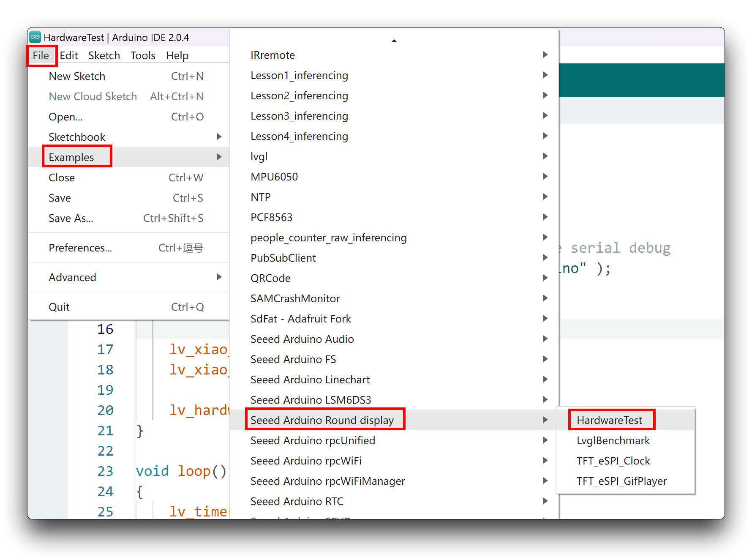
Task: Open Seeed Arduino Linechart entry
Action: tap(394, 380)
